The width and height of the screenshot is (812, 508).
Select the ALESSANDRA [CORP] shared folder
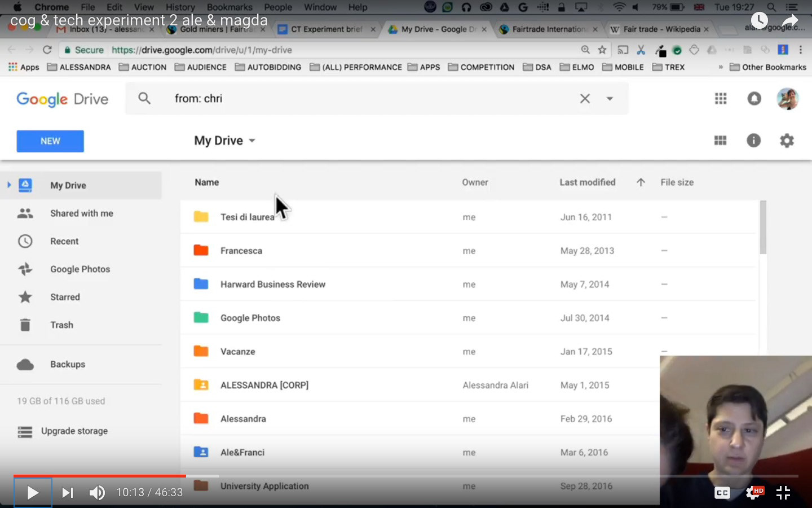coord(420,385)
